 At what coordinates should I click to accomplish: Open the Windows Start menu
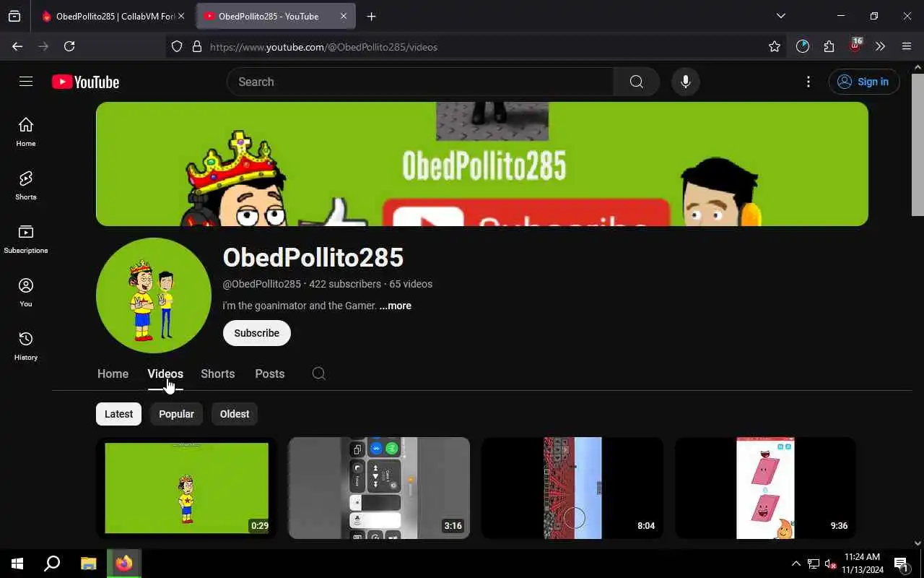point(17,564)
